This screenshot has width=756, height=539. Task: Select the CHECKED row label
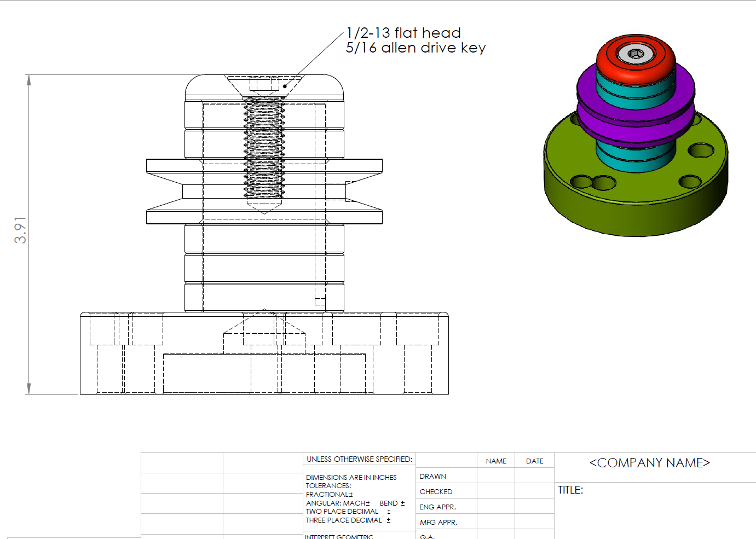tap(436, 492)
